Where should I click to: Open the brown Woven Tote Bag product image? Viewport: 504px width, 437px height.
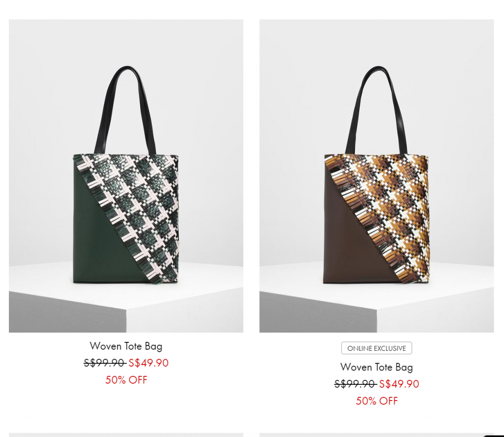tap(377, 176)
